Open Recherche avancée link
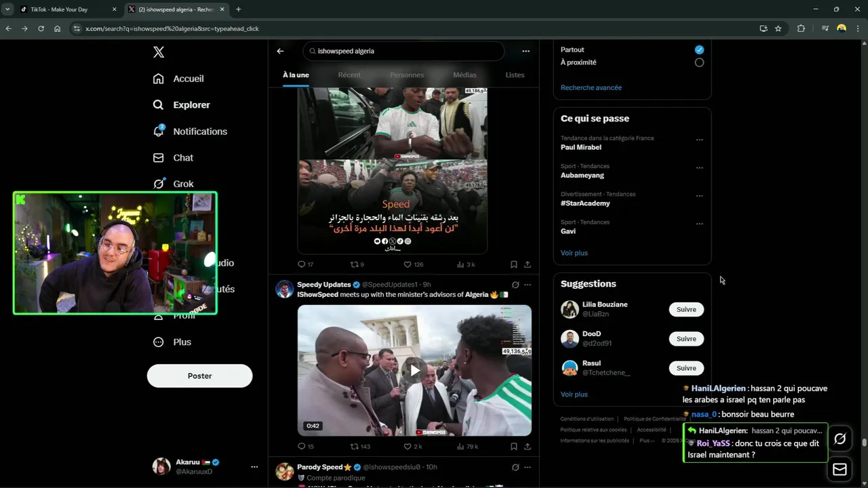The image size is (868, 488). coord(591,87)
